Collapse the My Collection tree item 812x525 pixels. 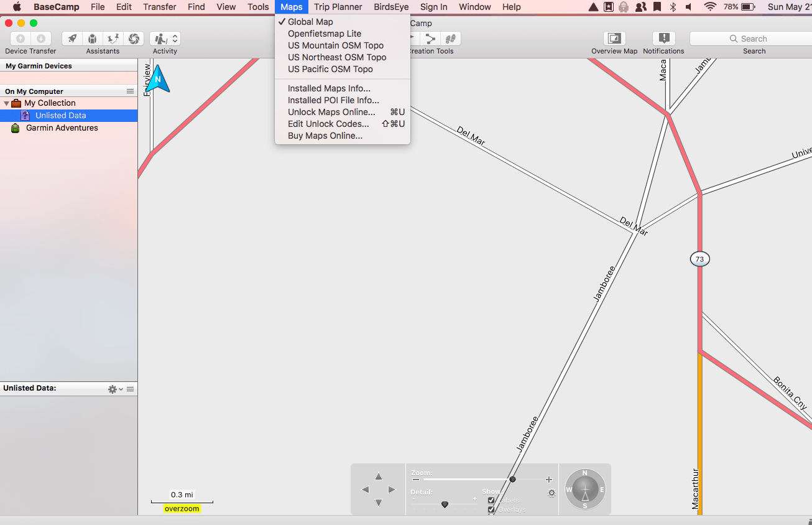pyautogui.click(x=7, y=103)
